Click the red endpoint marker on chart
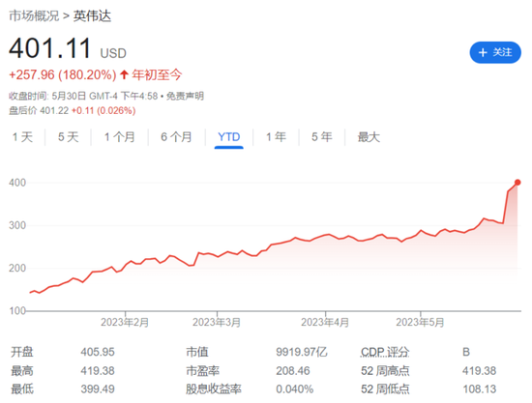Screen dimensions: 532x403 (517, 183)
